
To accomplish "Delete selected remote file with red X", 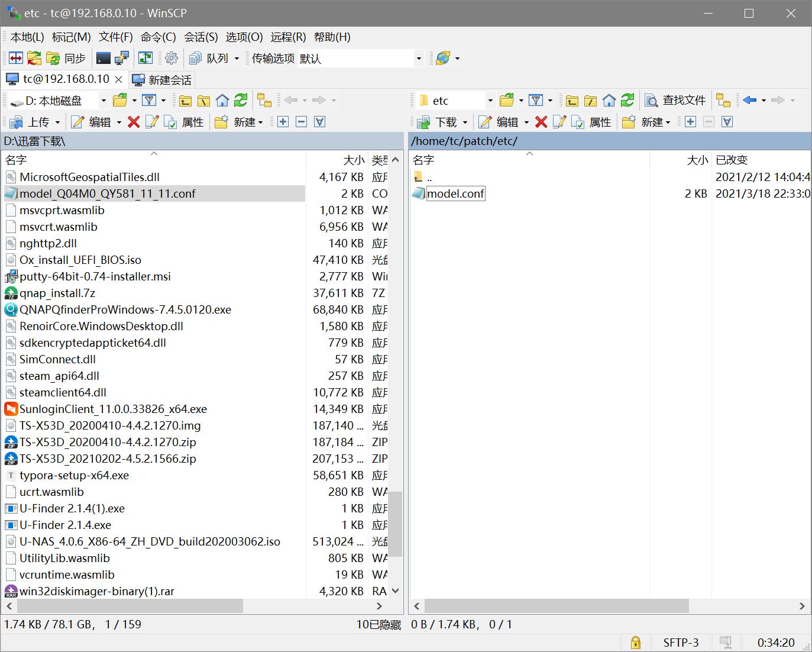I will coord(541,122).
